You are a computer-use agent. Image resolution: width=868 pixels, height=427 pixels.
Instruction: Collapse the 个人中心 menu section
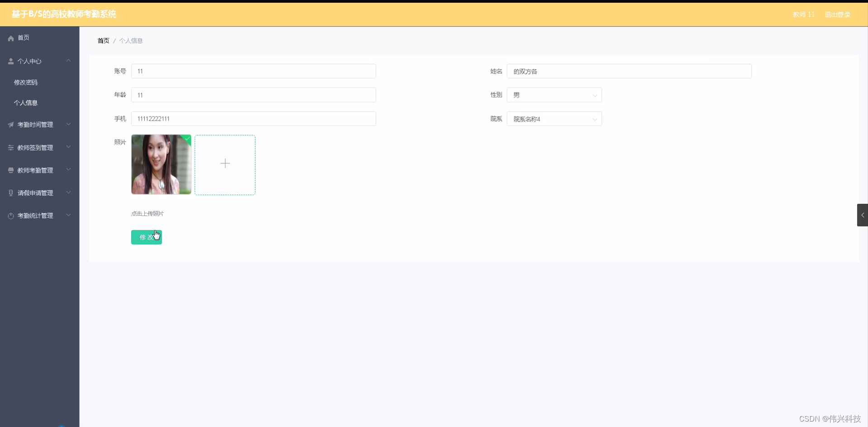[x=68, y=61]
